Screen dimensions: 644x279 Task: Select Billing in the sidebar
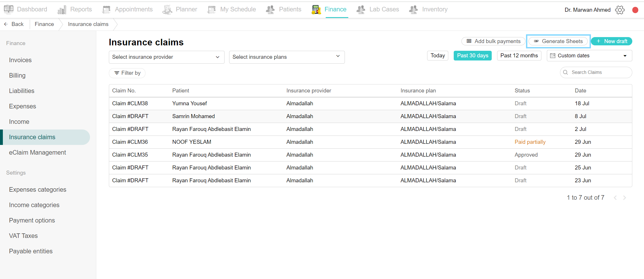pyautogui.click(x=17, y=76)
